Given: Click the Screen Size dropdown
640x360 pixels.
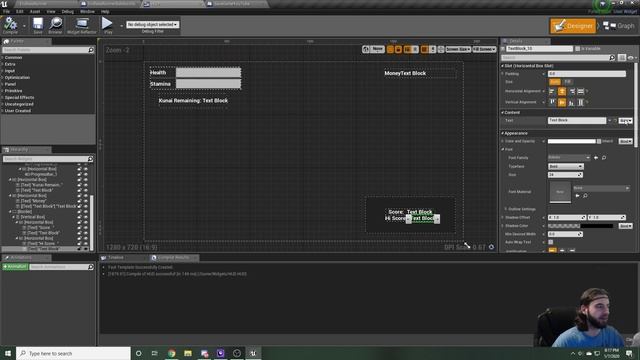Looking at the screenshot, I should pyautogui.click(x=458, y=49).
